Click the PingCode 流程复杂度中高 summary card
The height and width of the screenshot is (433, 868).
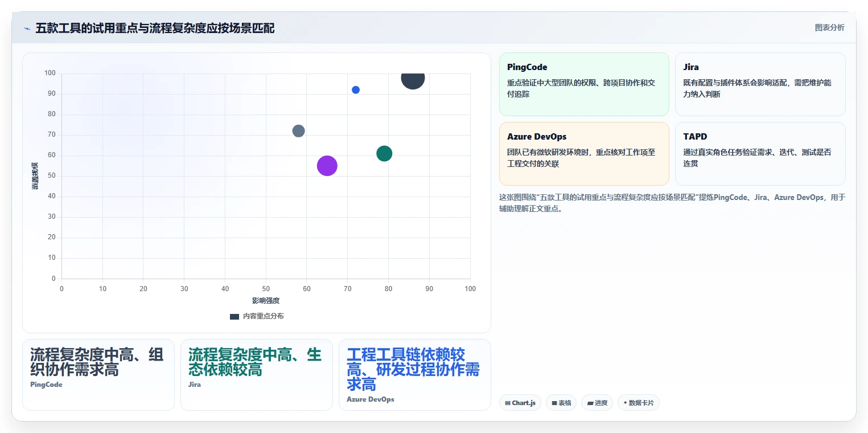(98, 375)
